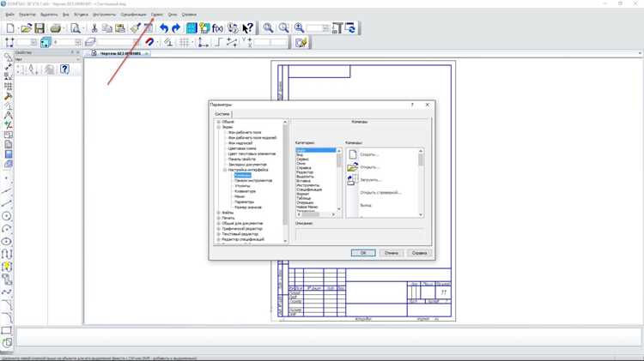Expand the Редактор спецификаций node

[x=219, y=239]
